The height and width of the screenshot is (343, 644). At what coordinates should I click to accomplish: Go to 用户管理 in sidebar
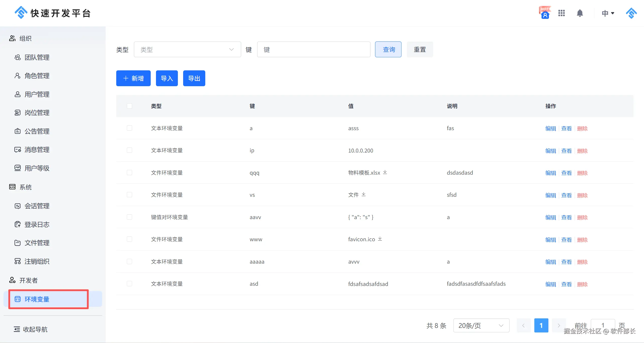pos(37,94)
